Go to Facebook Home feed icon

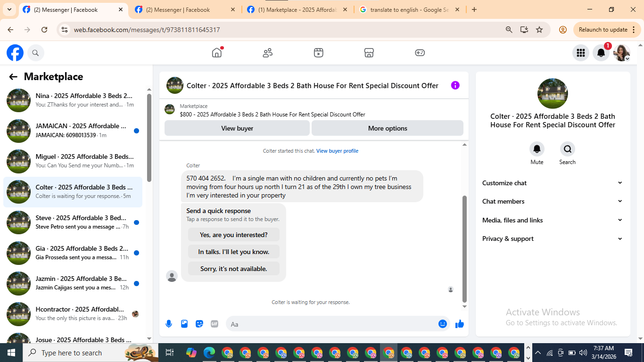pos(217,53)
